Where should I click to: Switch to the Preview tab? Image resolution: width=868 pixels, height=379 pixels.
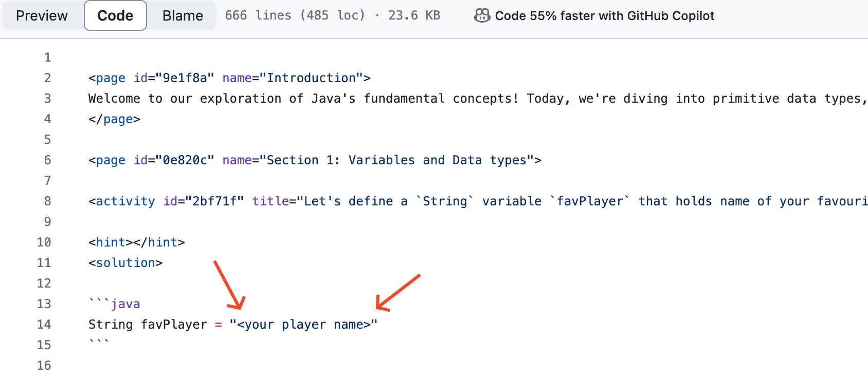(x=42, y=15)
